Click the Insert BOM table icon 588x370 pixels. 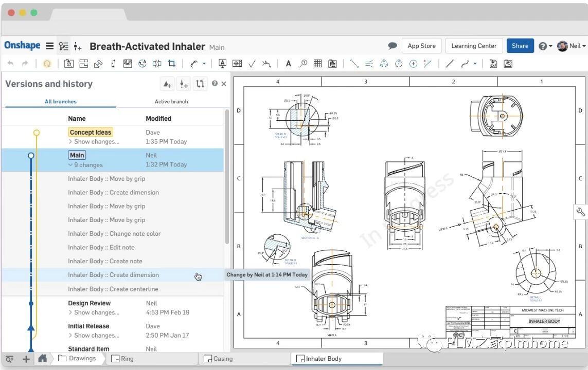332,64
